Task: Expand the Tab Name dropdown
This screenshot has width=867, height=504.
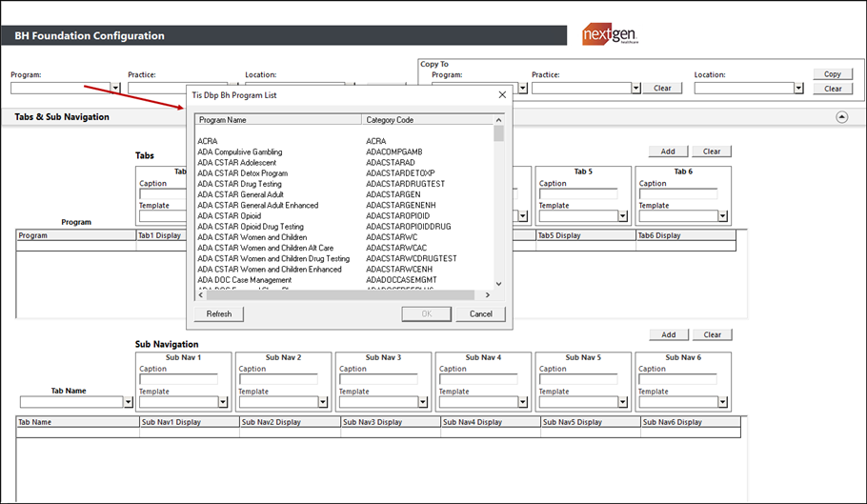Action: click(129, 402)
